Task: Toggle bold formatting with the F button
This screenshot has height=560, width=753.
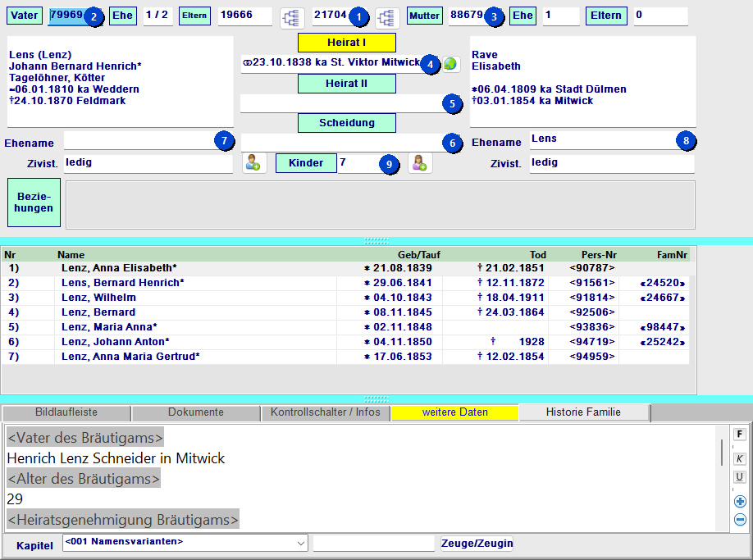Action: (740, 435)
